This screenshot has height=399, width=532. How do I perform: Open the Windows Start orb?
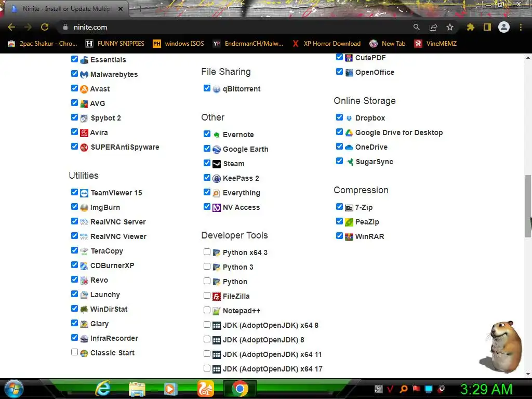coord(14,389)
